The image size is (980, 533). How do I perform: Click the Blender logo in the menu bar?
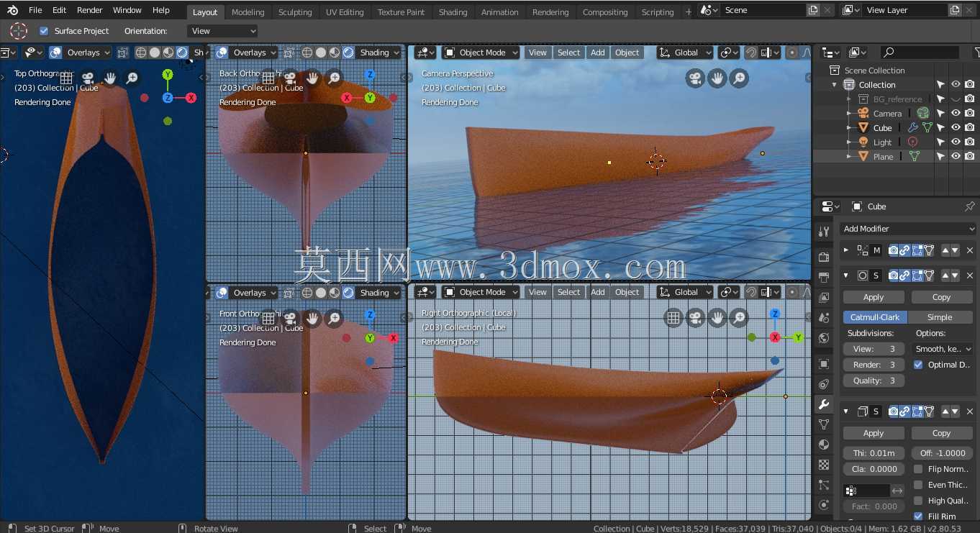[13, 10]
